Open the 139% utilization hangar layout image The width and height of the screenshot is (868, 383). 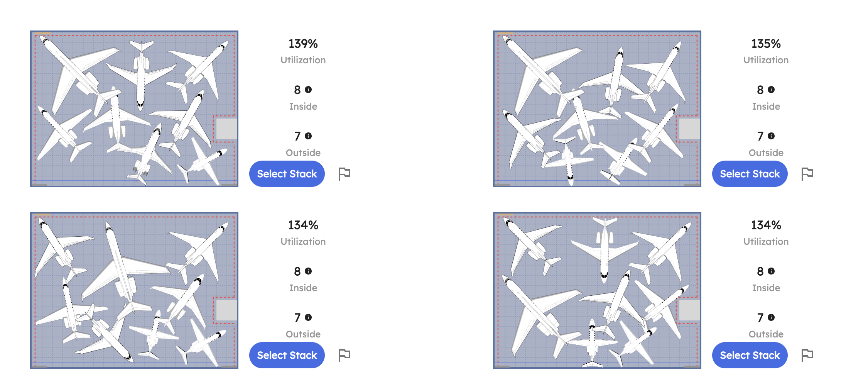(x=134, y=109)
